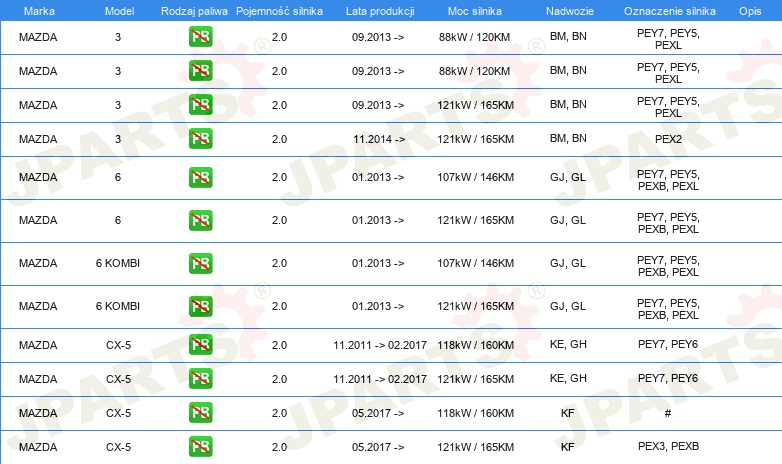Viewport: 782px width, 464px height.
Task: Click 'CX-5' model in the '#' engine row
Action: pyautogui.click(x=119, y=413)
